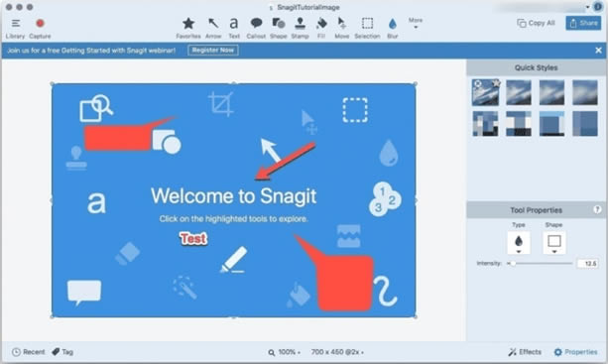
Task: Select the Fill bucket tool
Action: pos(321,28)
